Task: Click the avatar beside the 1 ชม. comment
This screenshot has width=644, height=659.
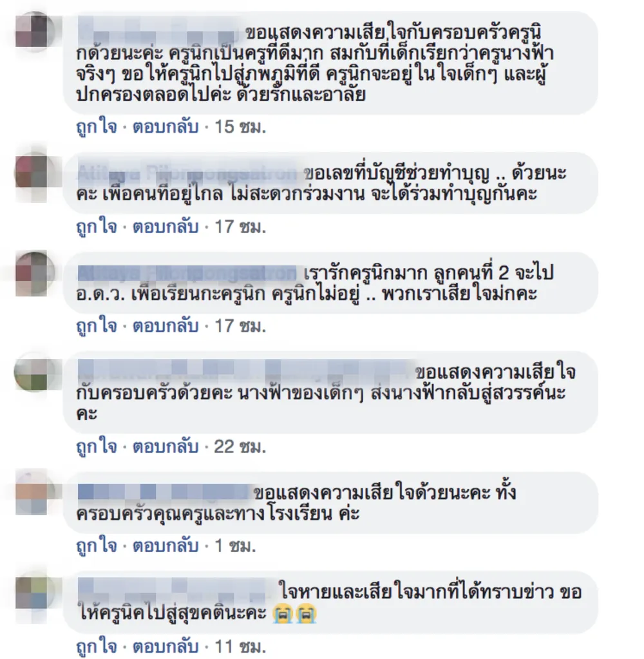Action: tap(35, 493)
